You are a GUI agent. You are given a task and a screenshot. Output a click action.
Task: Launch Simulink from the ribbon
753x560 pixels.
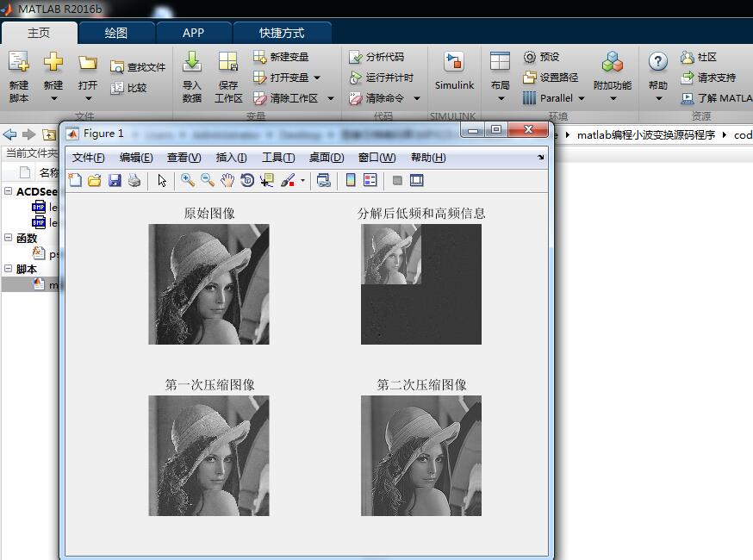(x=454, y=72)
